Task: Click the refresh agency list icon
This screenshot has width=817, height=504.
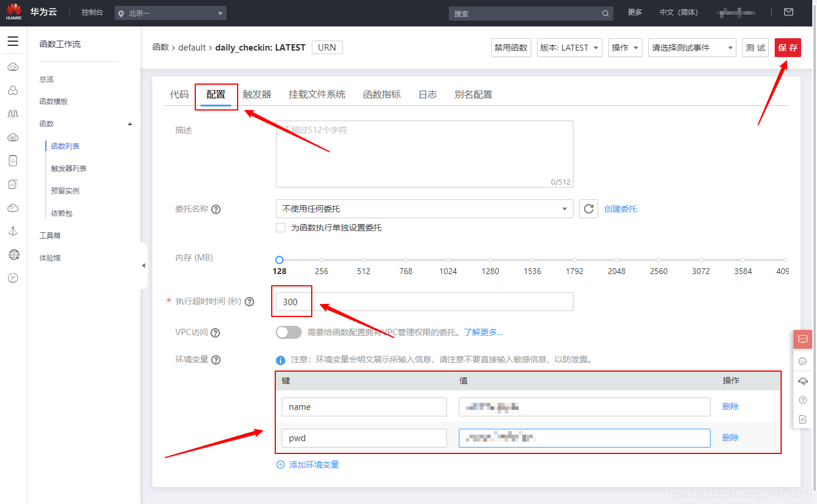Action: pos(589,209)
